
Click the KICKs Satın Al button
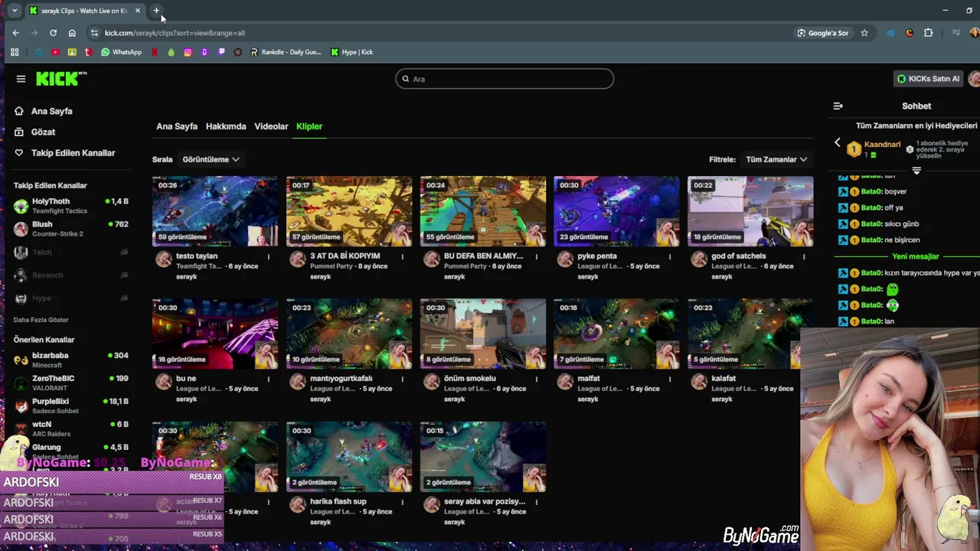pos(929,79)
